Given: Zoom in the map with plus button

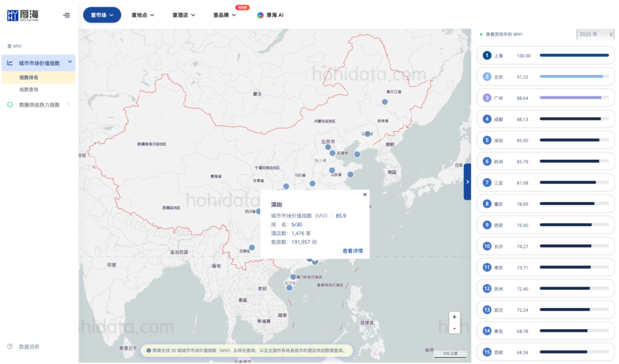Looking at the screenshot, I should (455, 317).
